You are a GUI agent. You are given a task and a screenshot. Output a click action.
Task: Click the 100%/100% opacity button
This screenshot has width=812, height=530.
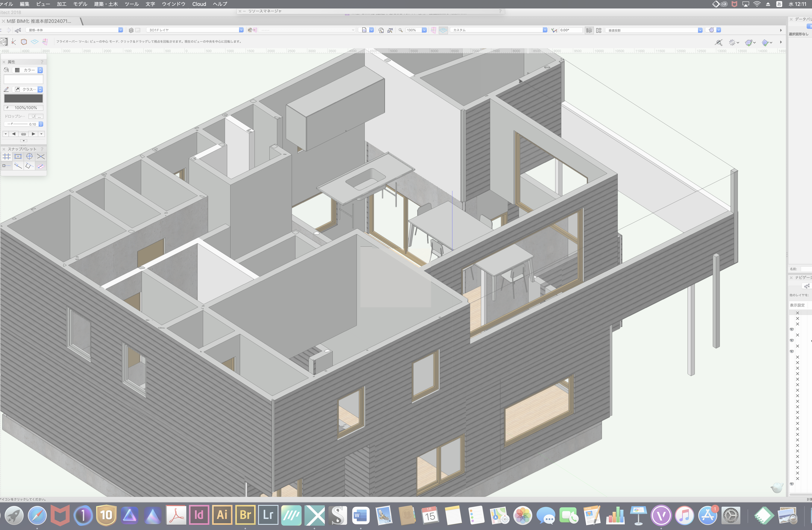[x=24, y=108]
